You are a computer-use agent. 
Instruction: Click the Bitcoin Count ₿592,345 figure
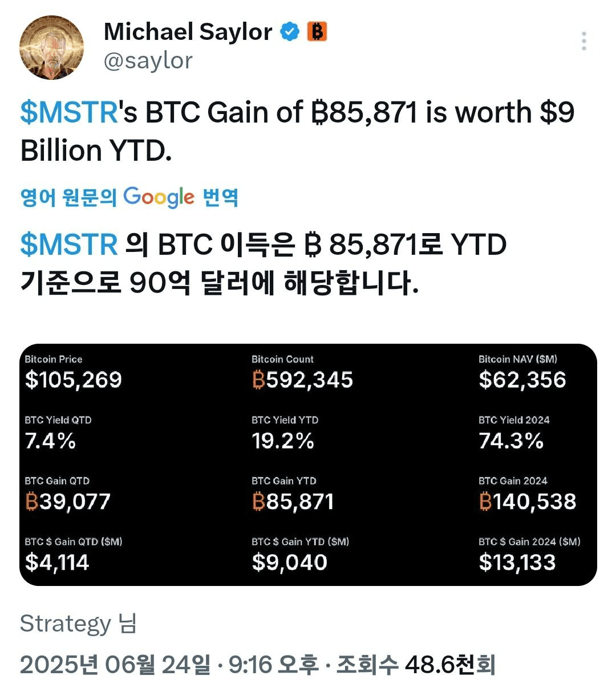point(302,380)
